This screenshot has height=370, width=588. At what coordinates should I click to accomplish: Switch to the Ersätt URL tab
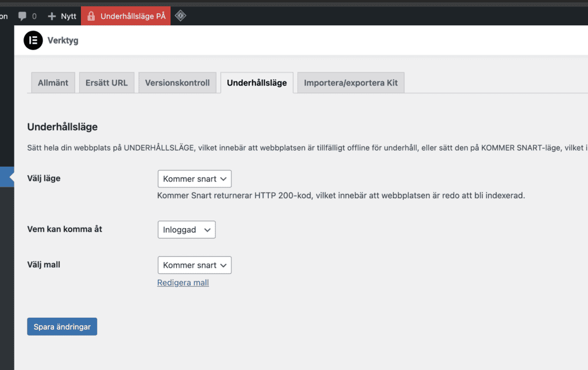click(x=106, y=83)
